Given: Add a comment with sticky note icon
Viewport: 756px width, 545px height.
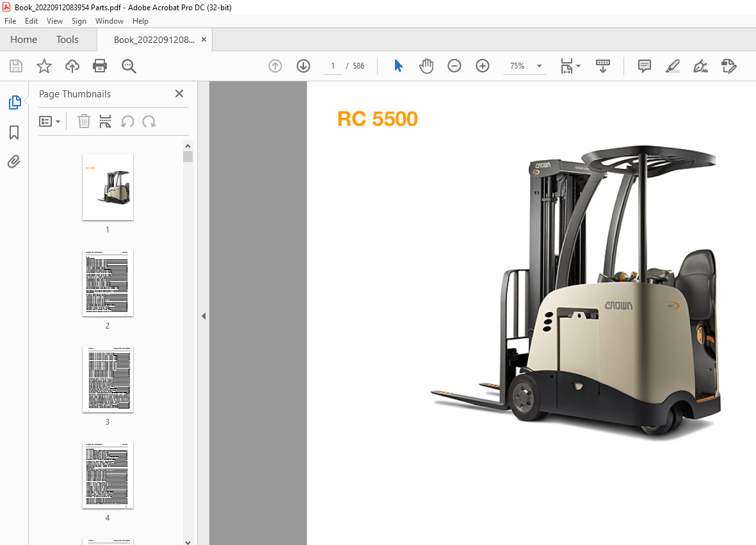Looking at the screenshot, I should (644, 66).
